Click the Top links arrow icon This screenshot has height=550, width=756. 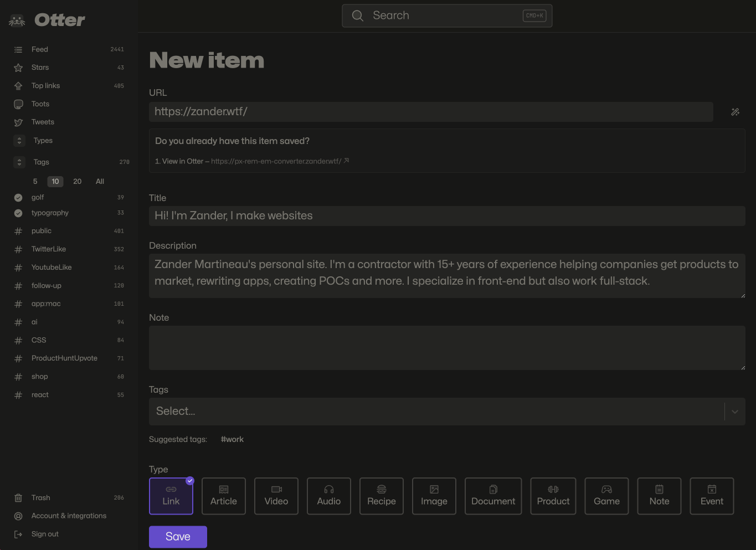(x=18, y=86)
